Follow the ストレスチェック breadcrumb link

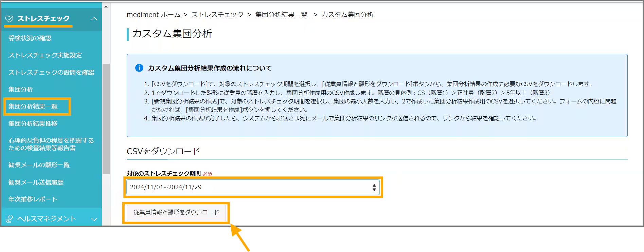coord(217,15)
